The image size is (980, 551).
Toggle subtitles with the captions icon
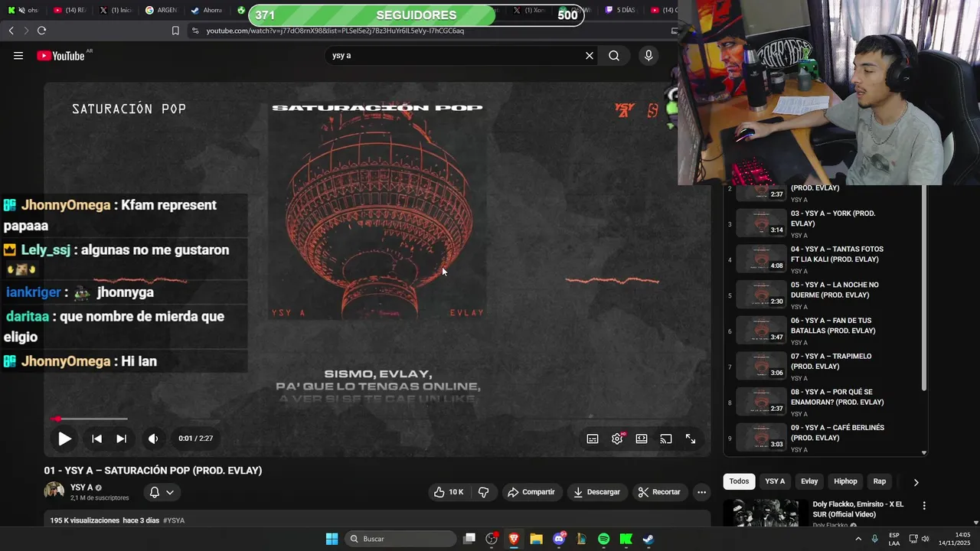pos(593,439)
